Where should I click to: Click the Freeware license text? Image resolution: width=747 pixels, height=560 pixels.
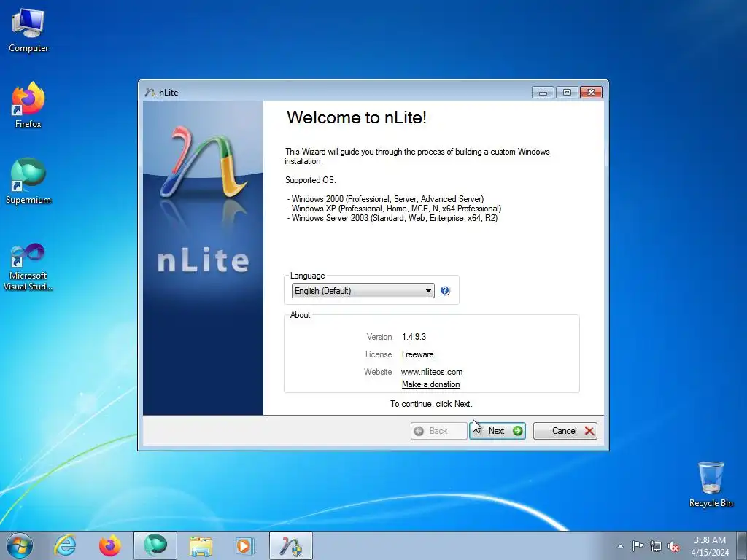tap(417, 354)
